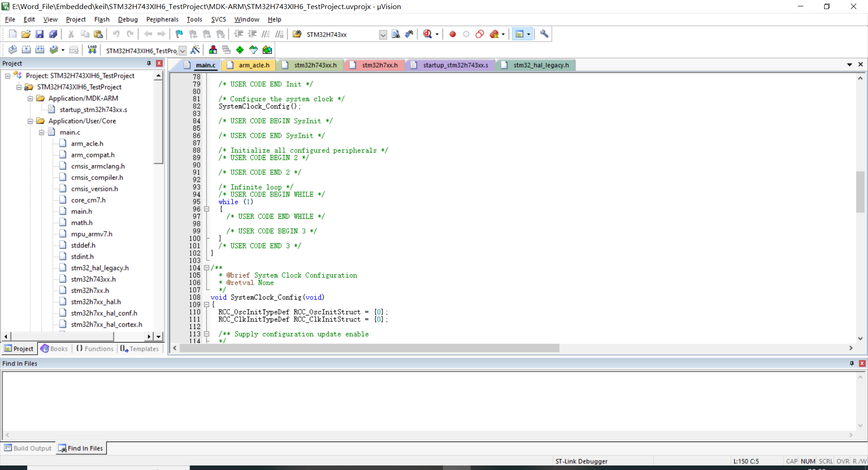Screen dimensions: 868x470
Task: Open Configuration with the wrench icon
Action: [544, 34]
